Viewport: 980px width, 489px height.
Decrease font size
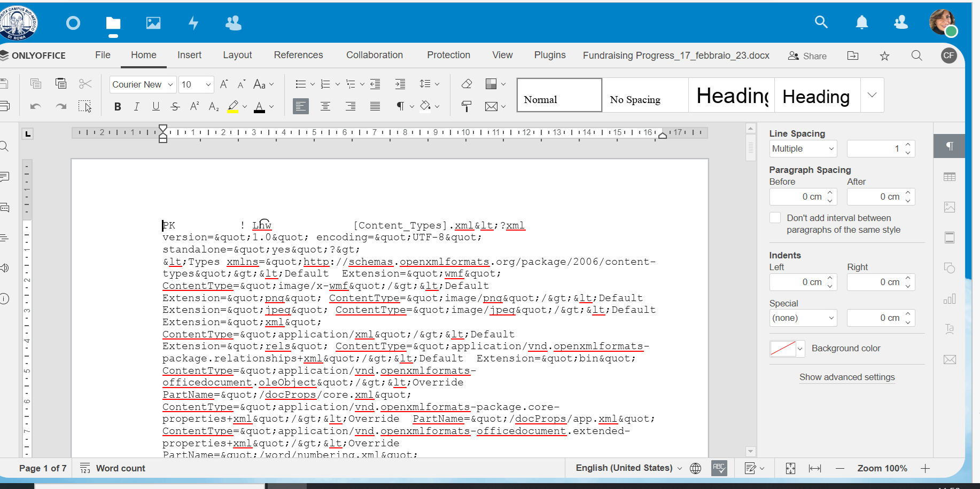coord(242,84)
